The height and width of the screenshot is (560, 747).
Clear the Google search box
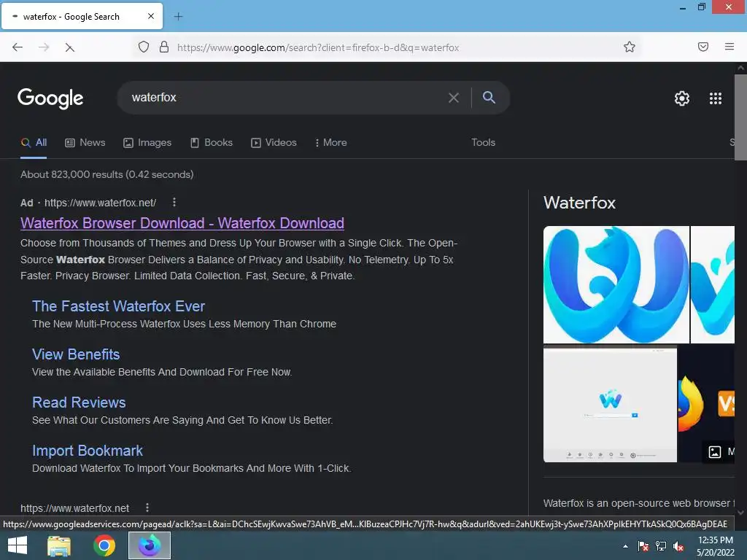[454, 98]
